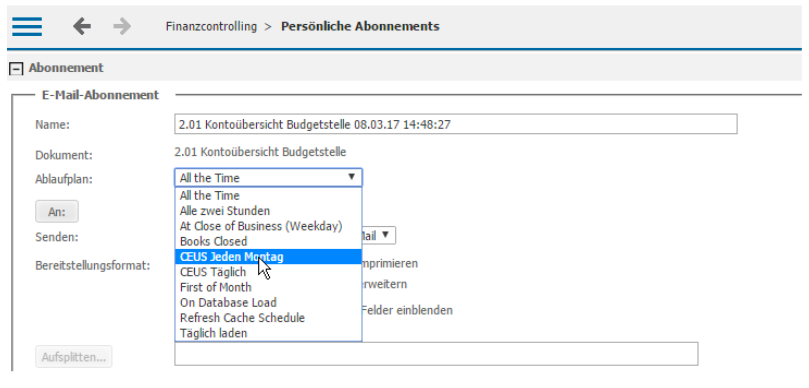Open the hamburger main menu
Viewport: 809px width, 388px height.
pos(27,26)
